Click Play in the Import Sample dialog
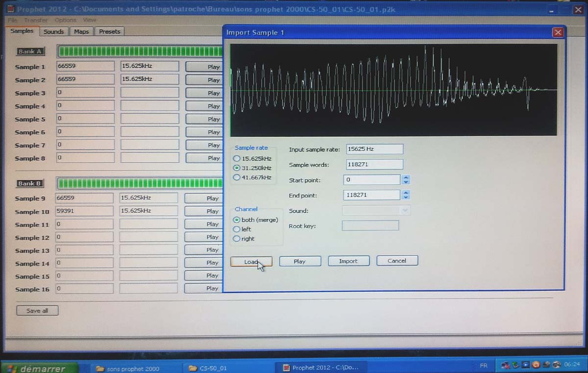This screenshot has width=588, height=373. pyautogui.click(x=300, y=261)
